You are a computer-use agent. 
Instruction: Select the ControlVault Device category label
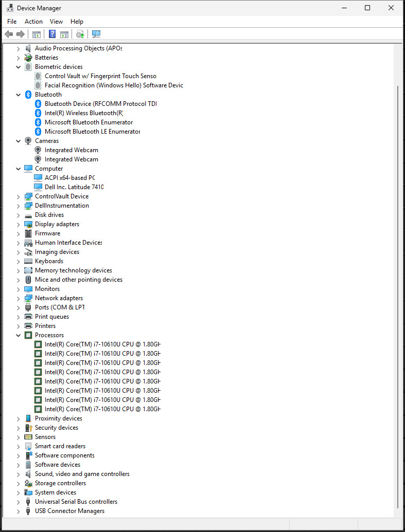coord(62,196)
